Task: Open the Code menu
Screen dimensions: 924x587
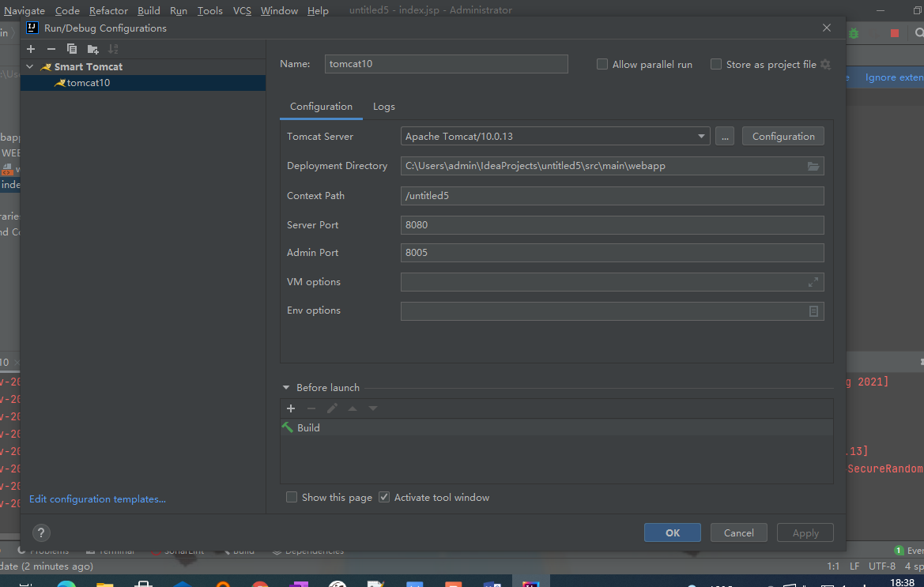Action: (67, 10)
